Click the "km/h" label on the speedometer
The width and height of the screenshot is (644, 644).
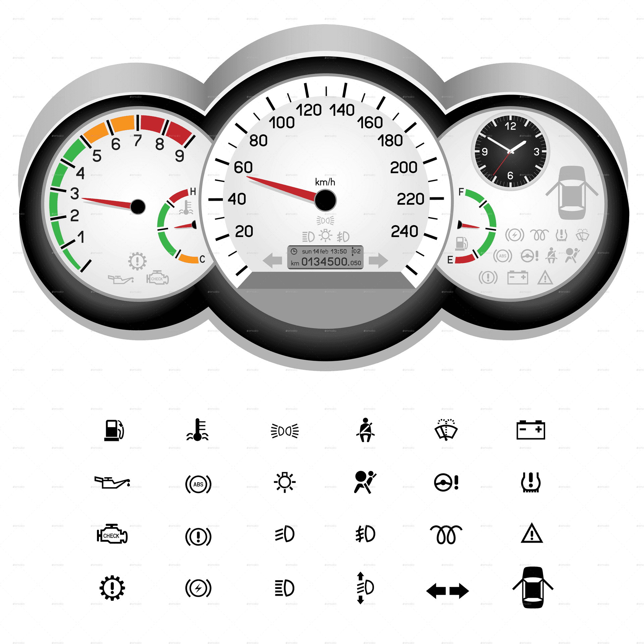point(325,182)
